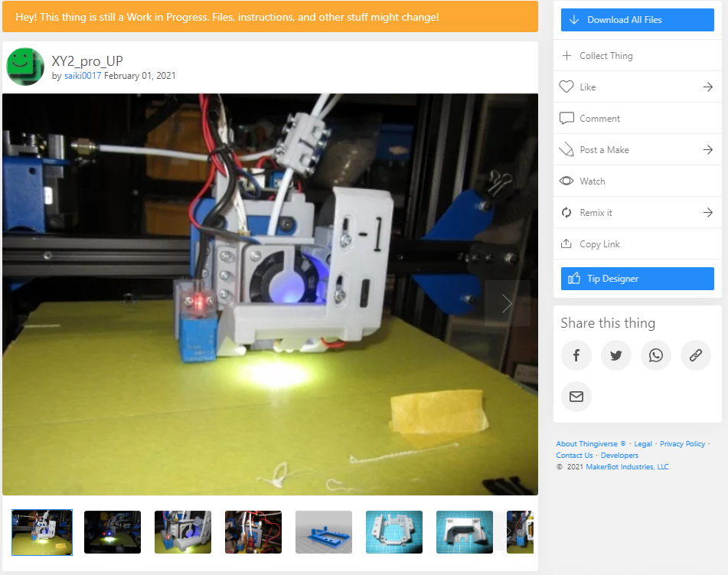728x575 pixels.
Task: Select the third close-up fan thumbnail
Action: pyautogui.click(x=183, y=532)
